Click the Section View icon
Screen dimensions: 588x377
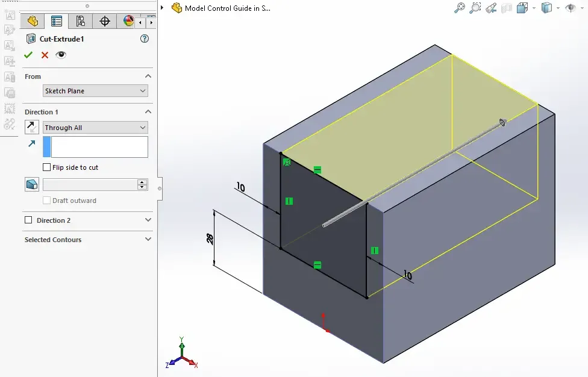coord(507,8)
